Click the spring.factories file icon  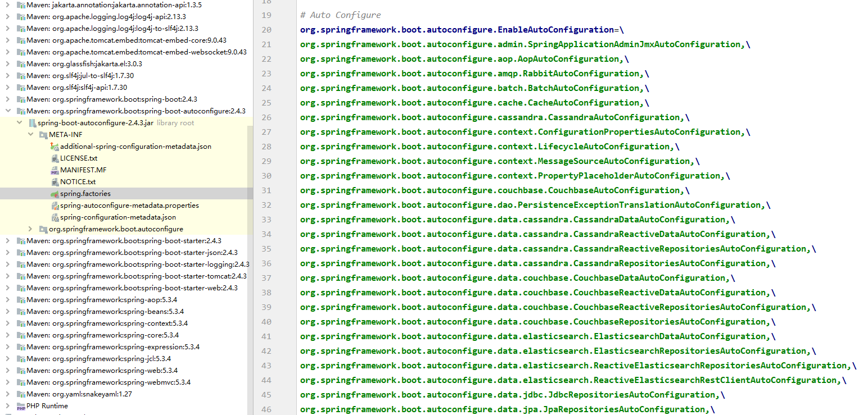pyautogui.click(x=55, y=194)
